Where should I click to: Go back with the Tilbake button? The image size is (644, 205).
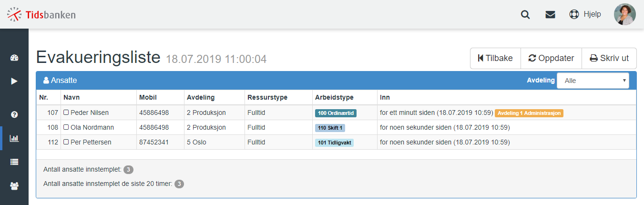(495, 58)
